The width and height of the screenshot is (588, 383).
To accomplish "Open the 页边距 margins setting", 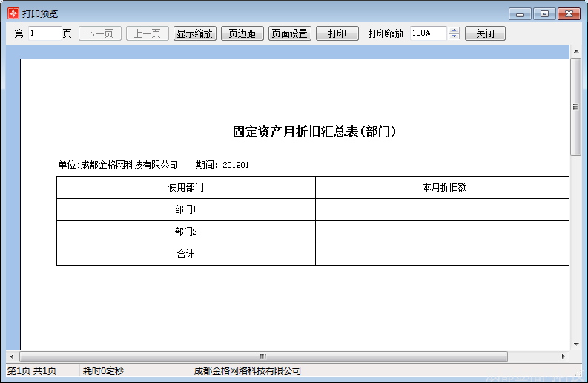I will click(x=242, y=33).
